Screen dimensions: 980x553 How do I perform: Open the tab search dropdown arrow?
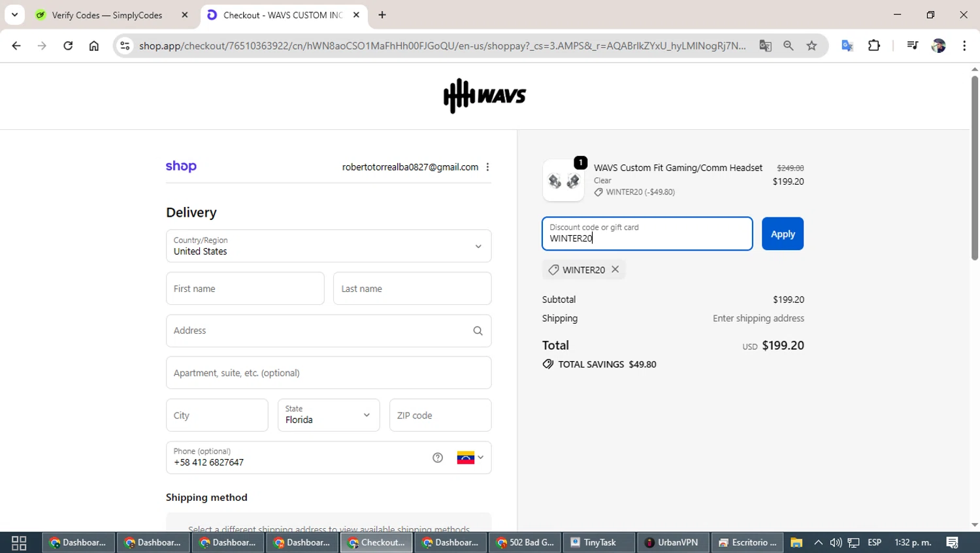coord(14,14)
